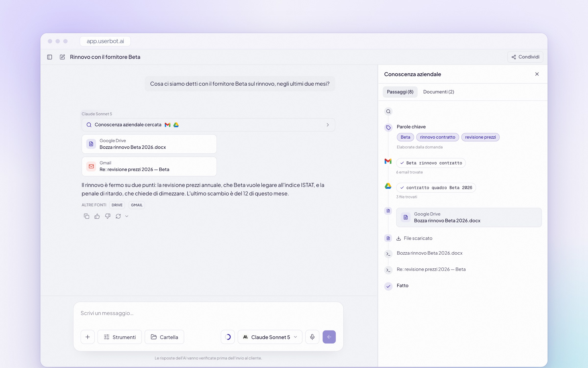Open Bozza rinnovo Beta 2026.docx card in chat
Image resolution: width=588 pixels, height=368 pixels.
click(x=149, y=144)
